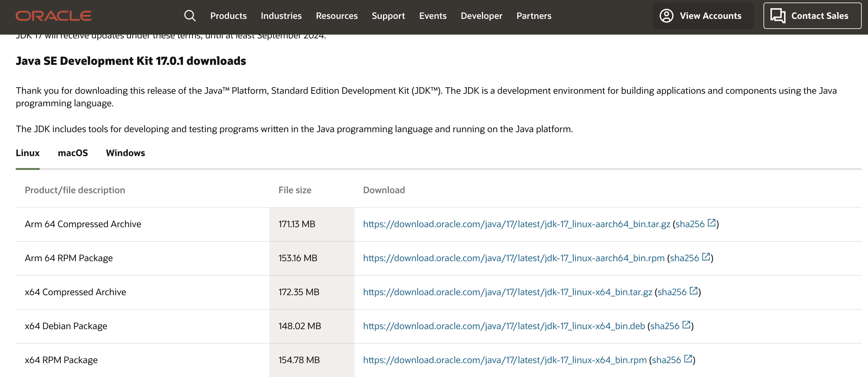Click the Oracle logo
Image resolution: width=868 pixels, height=377 pixels.
54,16
